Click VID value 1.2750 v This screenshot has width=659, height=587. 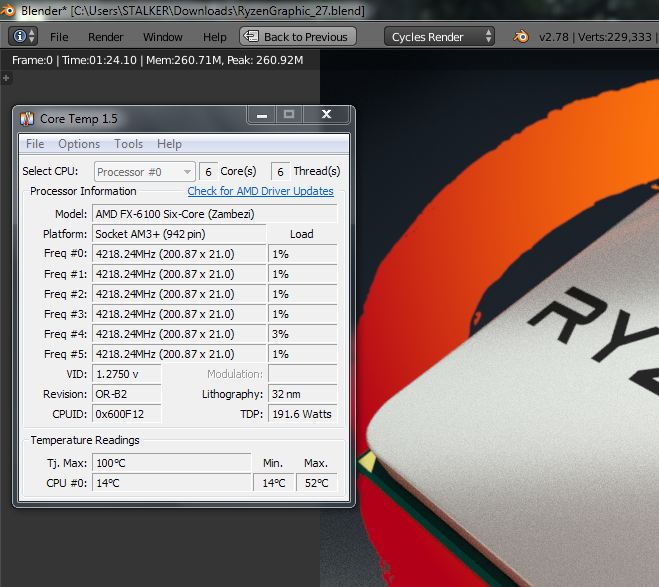click(x=127, y=374)
